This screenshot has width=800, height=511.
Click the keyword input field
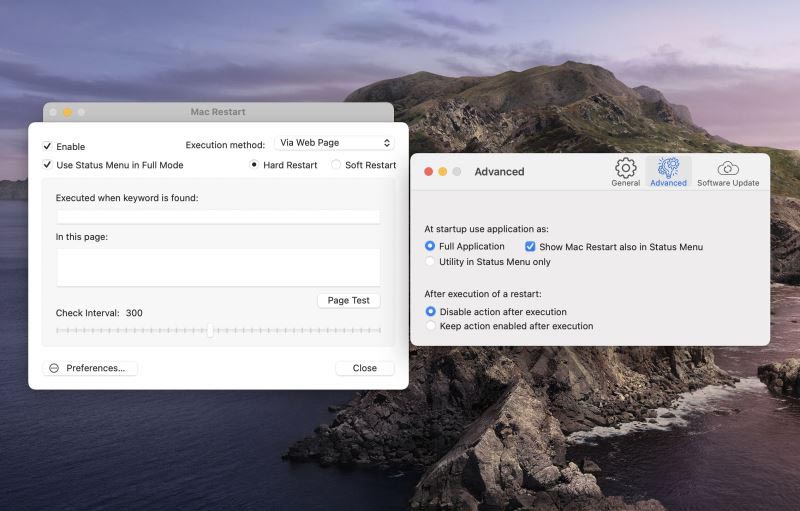point(218,217)
